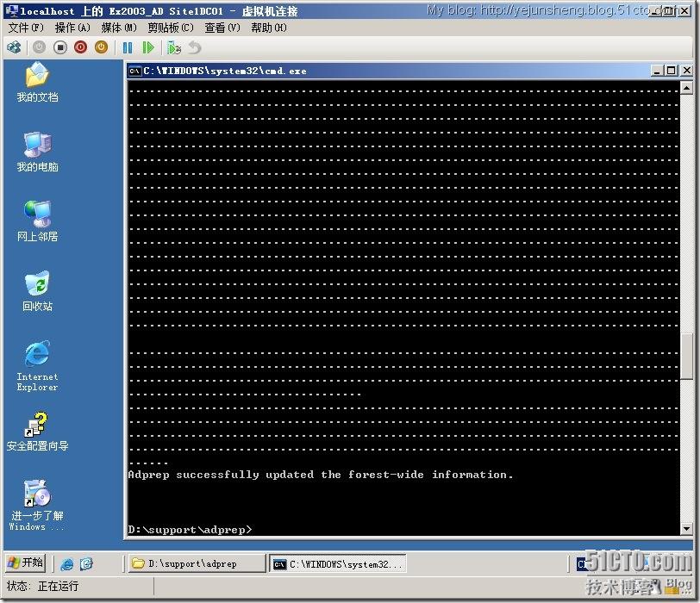Click the Snapshot toolbar icon
The height and width of the screenshot is (603, 700).
[174, 47]
